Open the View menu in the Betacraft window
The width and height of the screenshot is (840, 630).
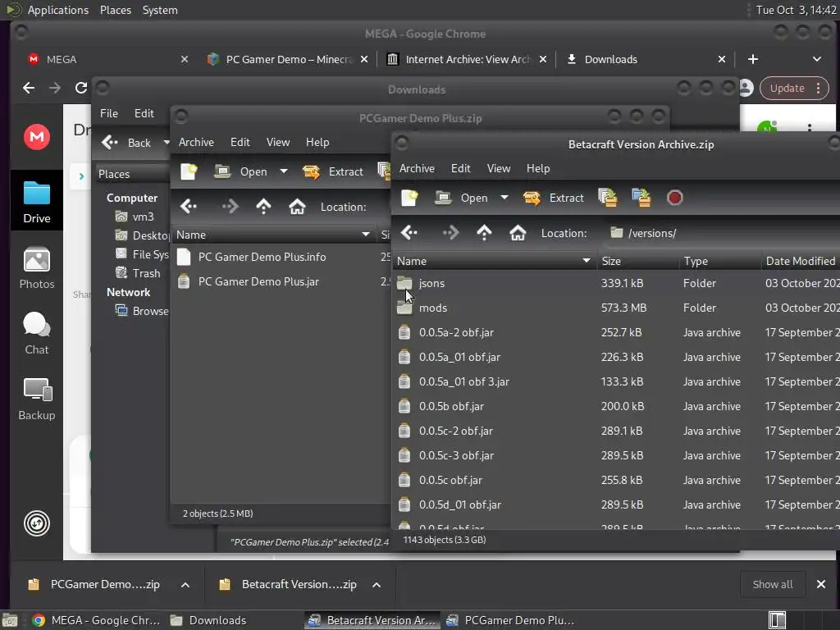tap(498, 168)
